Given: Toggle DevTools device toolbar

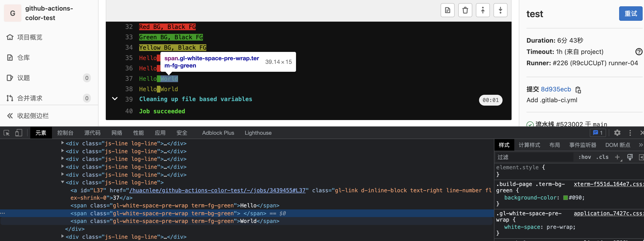Looking at the screenshot, I should 19,133.
